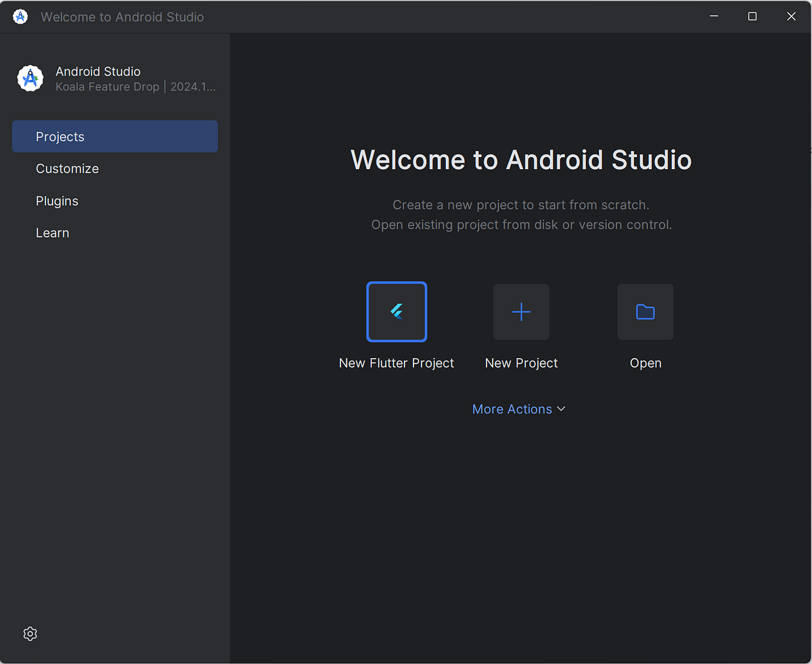Click the Android Studio icon in the title bar
Screen dimensions: 812x664
[20, 16]
